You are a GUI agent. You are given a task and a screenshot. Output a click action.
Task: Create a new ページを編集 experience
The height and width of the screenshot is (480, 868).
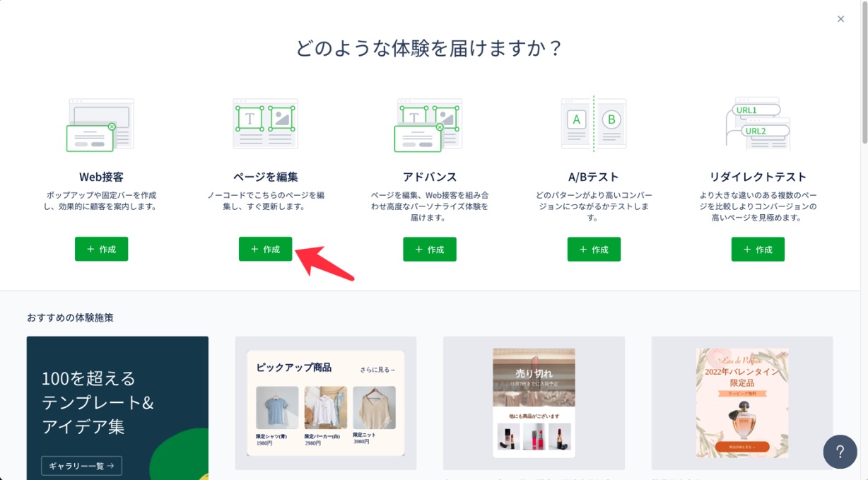265,249
